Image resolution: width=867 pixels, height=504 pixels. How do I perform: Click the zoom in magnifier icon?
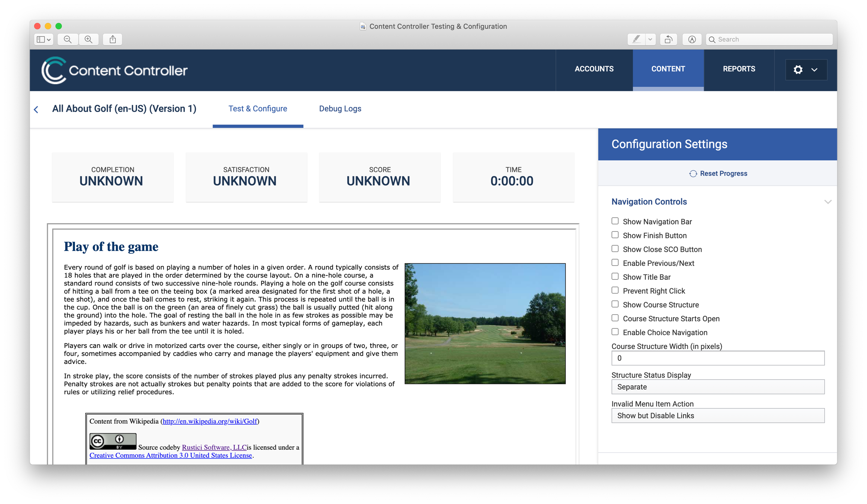point(88,39)
